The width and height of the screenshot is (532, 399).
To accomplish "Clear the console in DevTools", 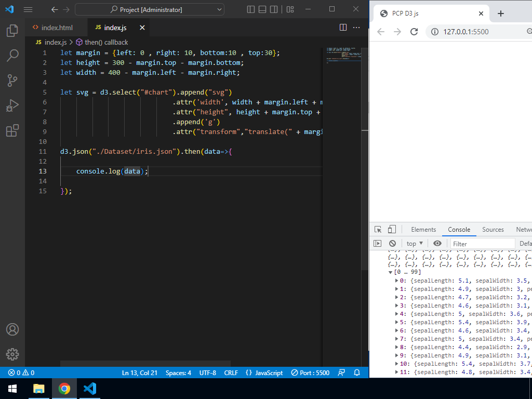I will (392, 243).
